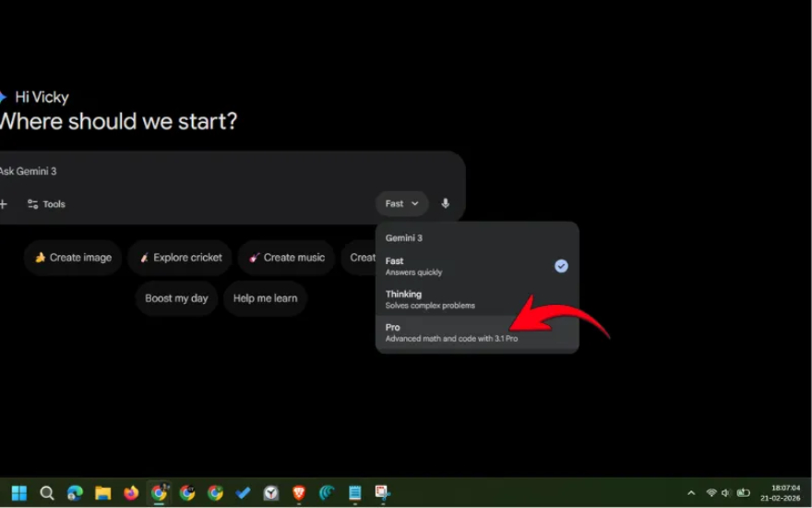Open File Explorer from the taskbar
This screenshot has height=508, width=812.
pos(102,493)
